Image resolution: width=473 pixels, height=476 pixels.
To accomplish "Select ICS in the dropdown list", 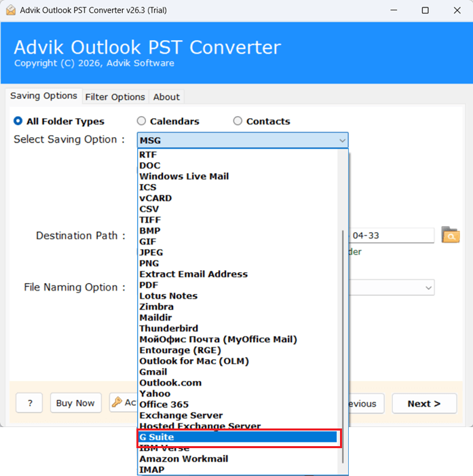I will click(x=238, y=187).
